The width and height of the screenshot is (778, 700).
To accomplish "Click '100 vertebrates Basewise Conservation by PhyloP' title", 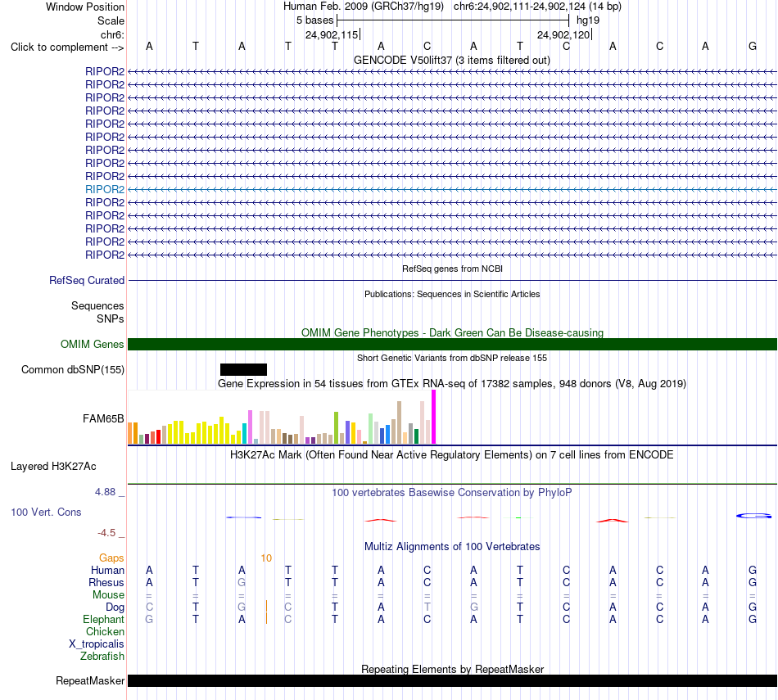I will pyautogui.click(x=452, y=493).
